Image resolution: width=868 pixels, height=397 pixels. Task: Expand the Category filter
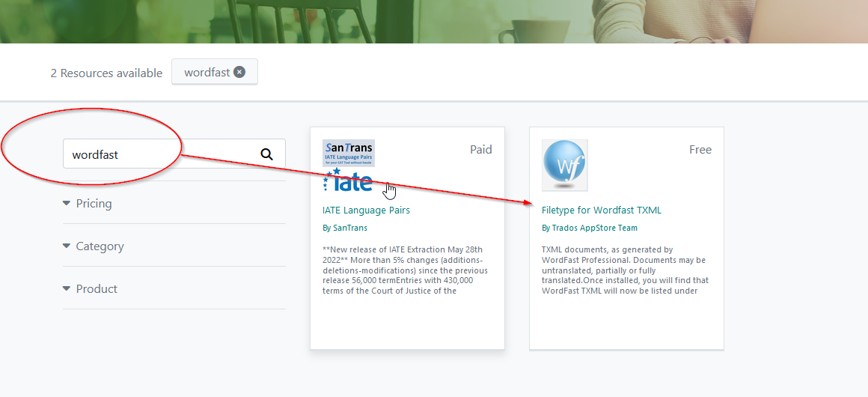(x=93, y=246)
